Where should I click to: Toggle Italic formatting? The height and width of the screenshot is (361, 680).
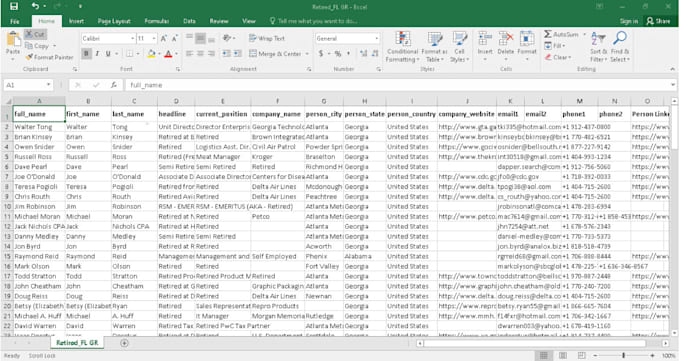point(97,53)
